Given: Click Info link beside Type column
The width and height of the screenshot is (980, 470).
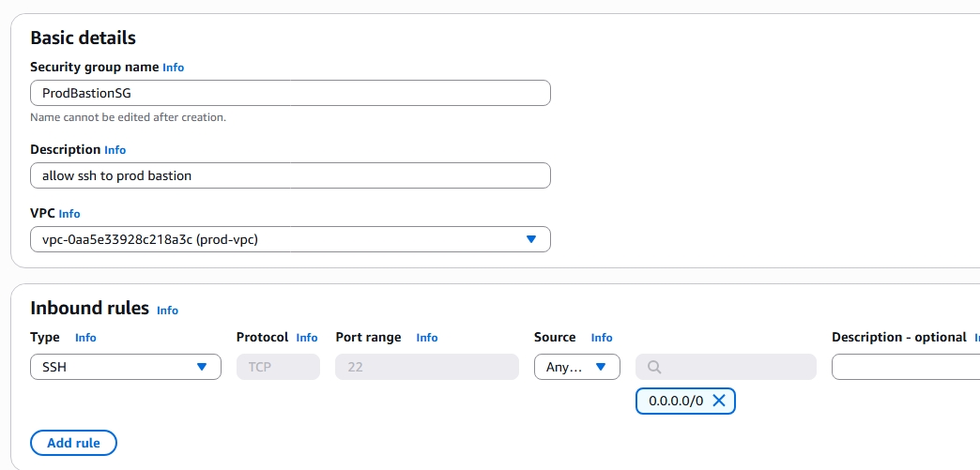Looking at the screenshot, I should coord(85,338).
